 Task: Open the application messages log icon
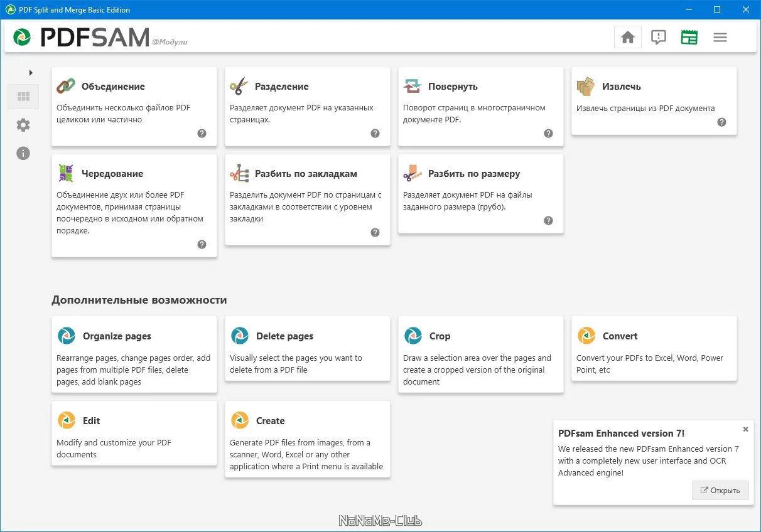coord(658,38)
